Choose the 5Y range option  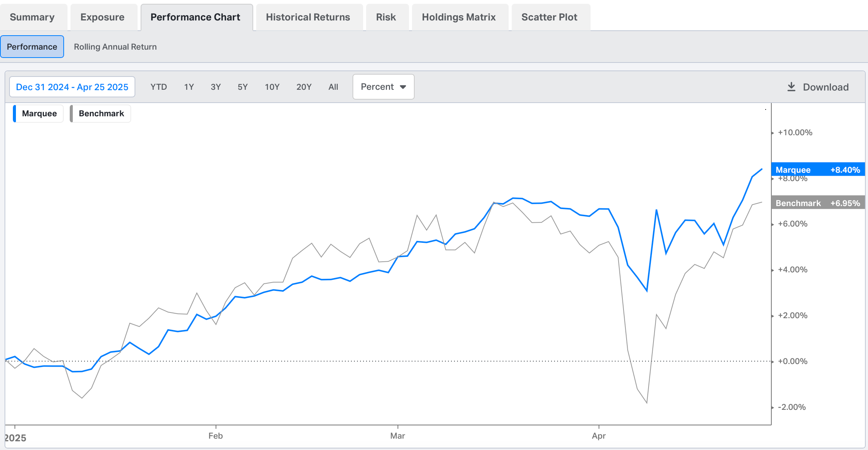(243, 87)
